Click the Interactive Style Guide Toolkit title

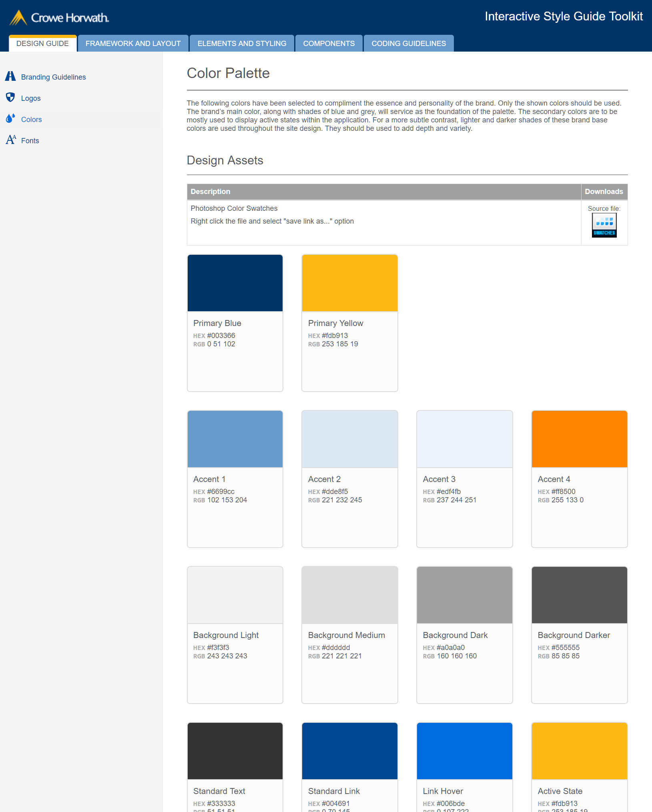coord(564,16)
